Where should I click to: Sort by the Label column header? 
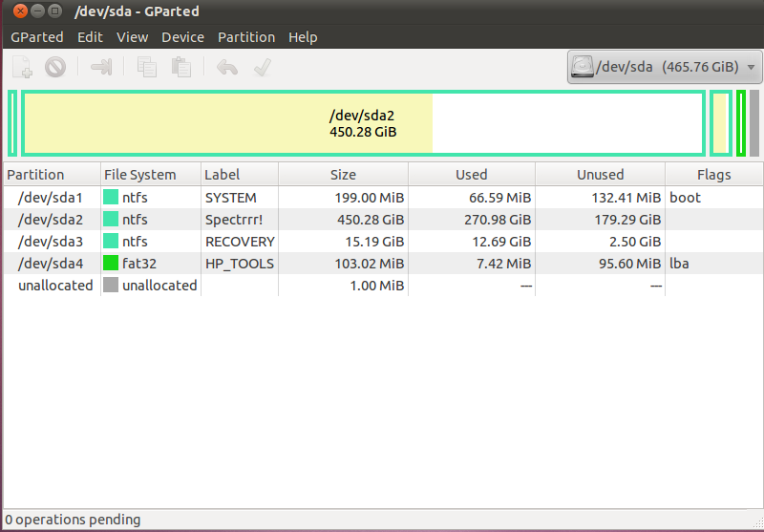[x=240, y=175]
